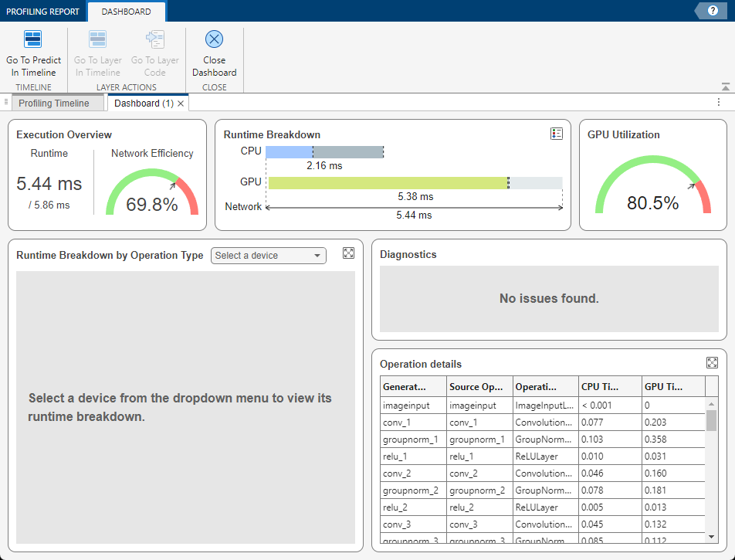Viewport: 735px width, 560px height.
Task: Maximize the Runtime Breakdown by Operation panel
Action: coord(348,253)
